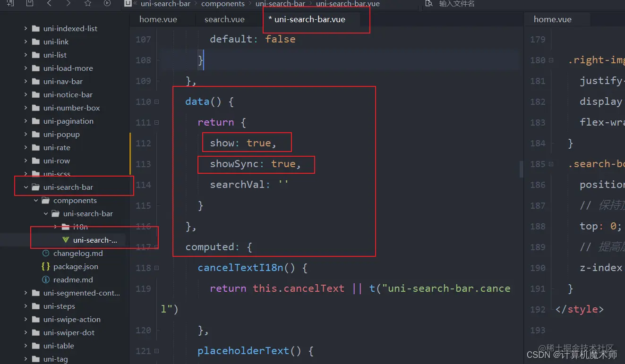Click the uni-rate folder icon
The image size is (625, 364).
(35, 147)
